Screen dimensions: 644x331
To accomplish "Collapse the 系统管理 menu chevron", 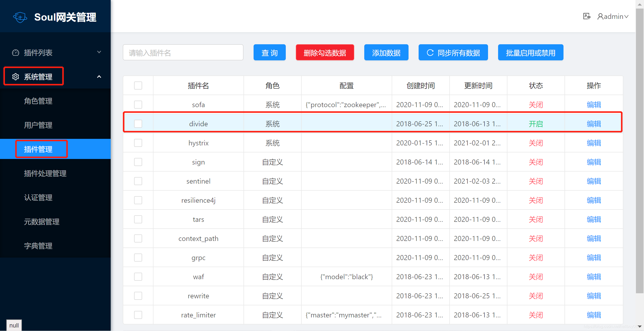I will click(99, 77).
